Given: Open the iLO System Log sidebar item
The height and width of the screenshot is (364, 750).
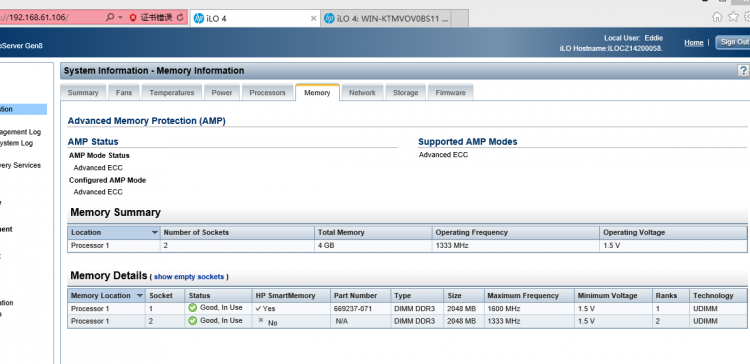Looking at the screenshot, I should (x=17, y=143).
